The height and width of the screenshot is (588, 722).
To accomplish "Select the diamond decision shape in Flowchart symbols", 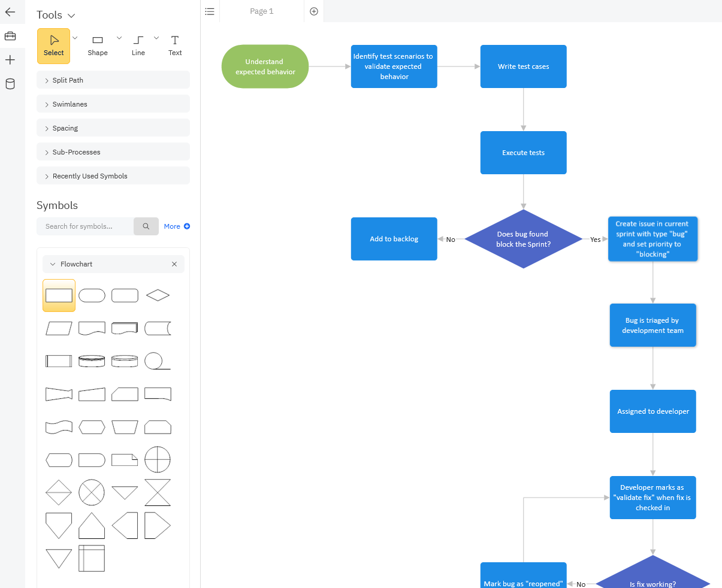I will coord(157,295).
